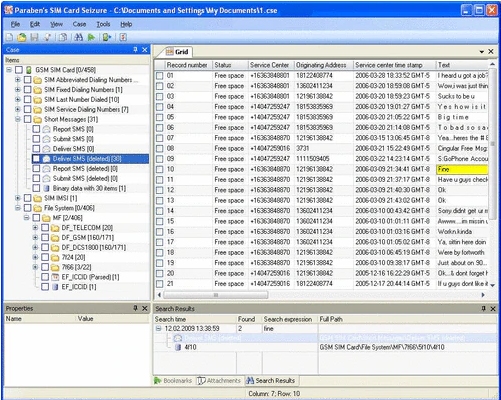Click the Copy documents toolbar icon
This screenshot has height=400, width=501.
(x=63, y=37)
